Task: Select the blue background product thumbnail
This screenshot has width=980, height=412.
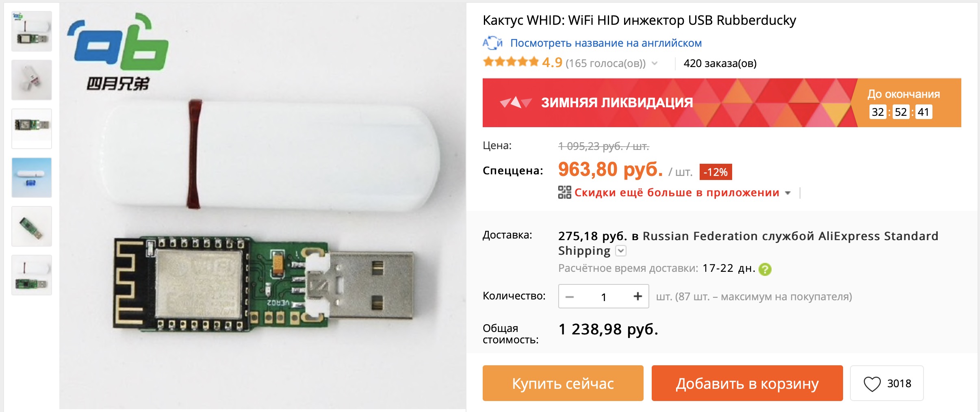Action: 32,178
